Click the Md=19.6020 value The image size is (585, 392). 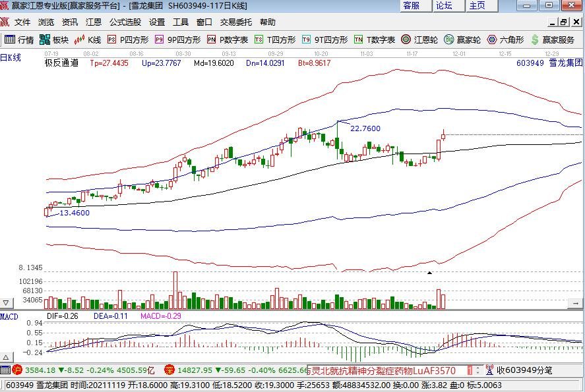coord(214,63)
